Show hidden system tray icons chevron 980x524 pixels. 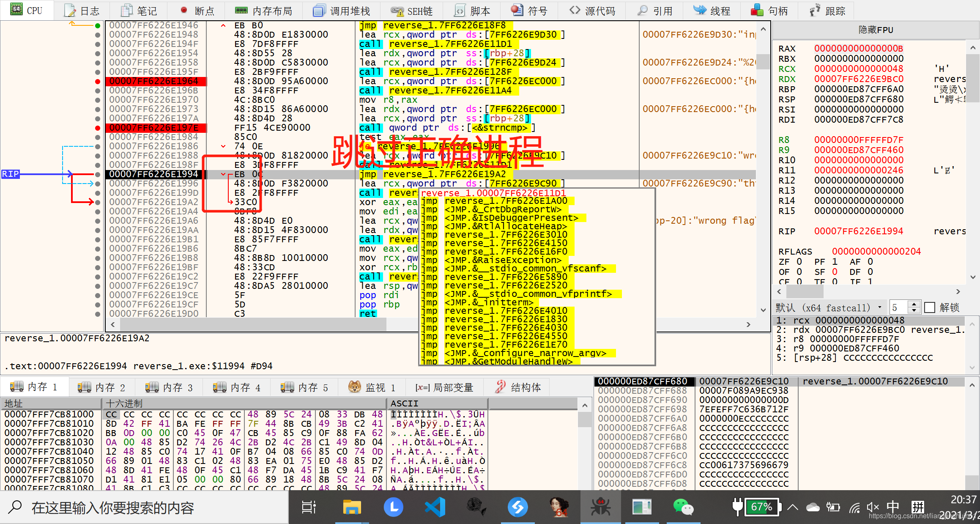point(793,507)
